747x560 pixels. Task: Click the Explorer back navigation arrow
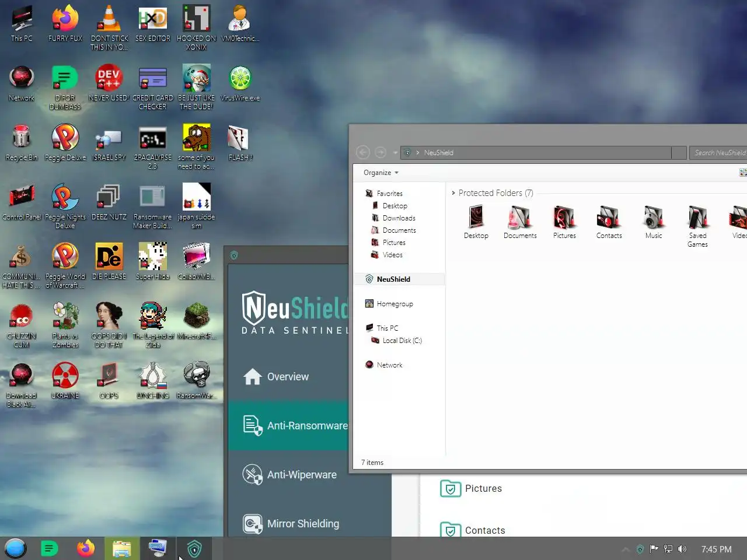(x=363, y=152)
